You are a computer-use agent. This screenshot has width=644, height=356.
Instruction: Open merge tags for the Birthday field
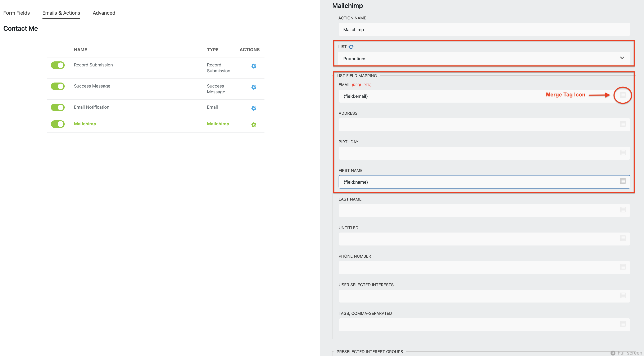pos(622,153)
